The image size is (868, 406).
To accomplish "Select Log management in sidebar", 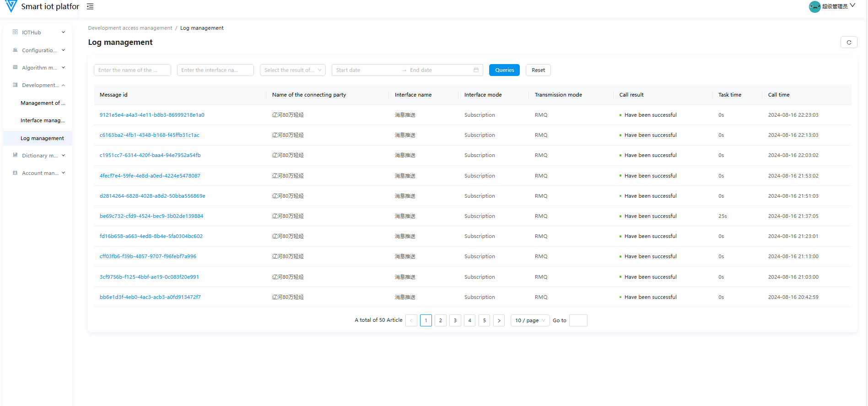I will [42, 138].
